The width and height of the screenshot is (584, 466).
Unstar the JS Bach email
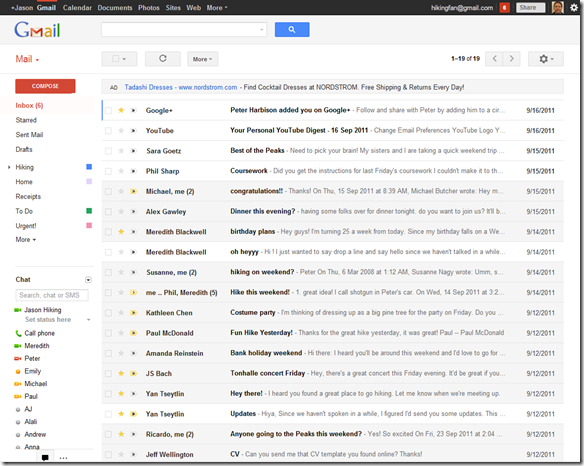[121, 373]
